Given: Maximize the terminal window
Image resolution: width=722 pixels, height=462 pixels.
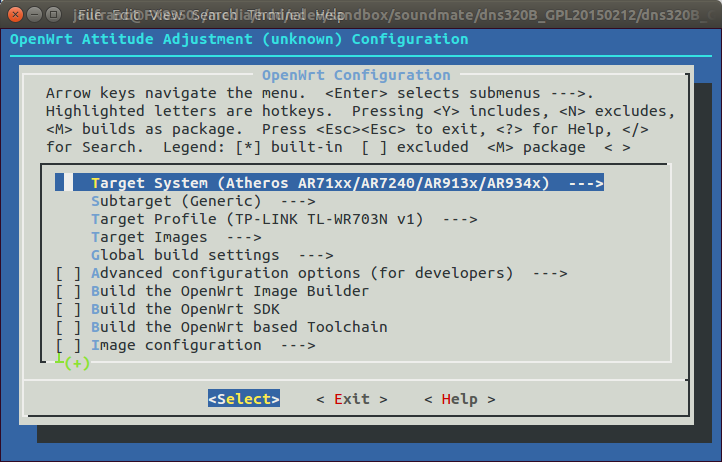Looking at the screenshot, I should [x=54, y=15].
